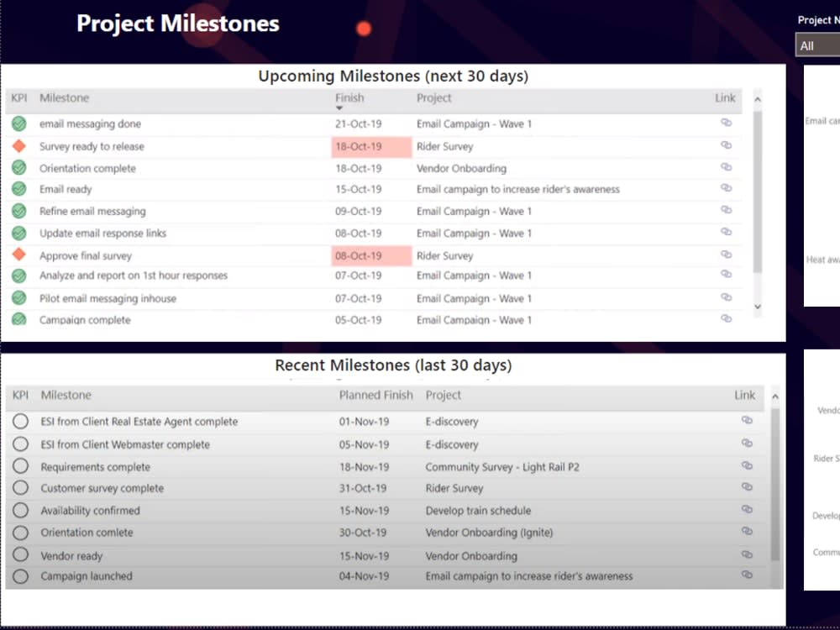Open link icon for Orientation complete row
This screenshot has width=840, height=630.
pyautogui.click(x=726, y=167)
